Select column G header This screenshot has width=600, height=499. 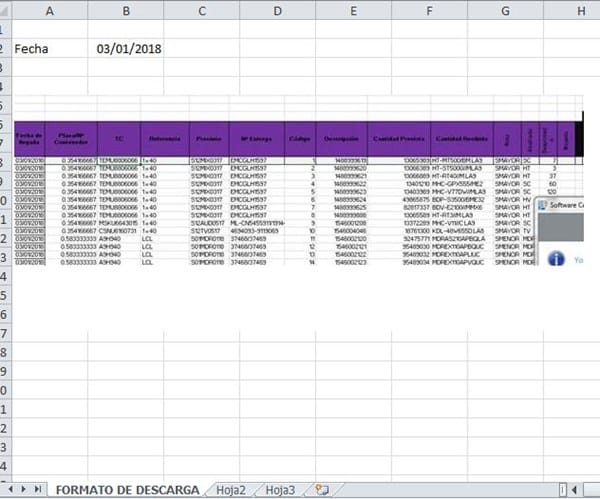pos(505,10)
